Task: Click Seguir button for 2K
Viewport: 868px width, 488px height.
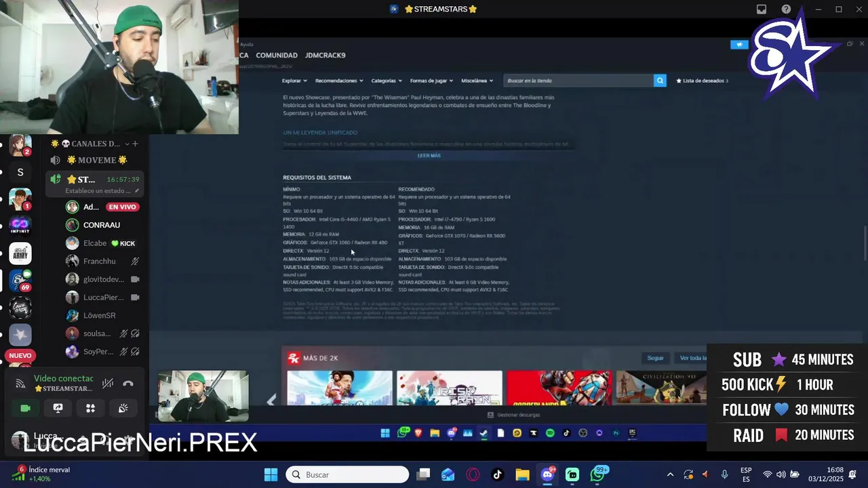Action: click(x=655, y=358)
